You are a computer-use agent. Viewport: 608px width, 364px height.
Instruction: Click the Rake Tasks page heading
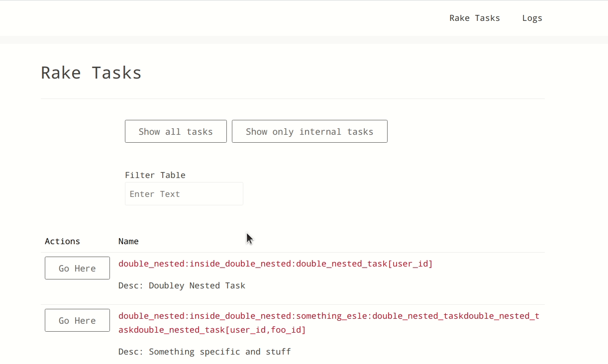91,73
